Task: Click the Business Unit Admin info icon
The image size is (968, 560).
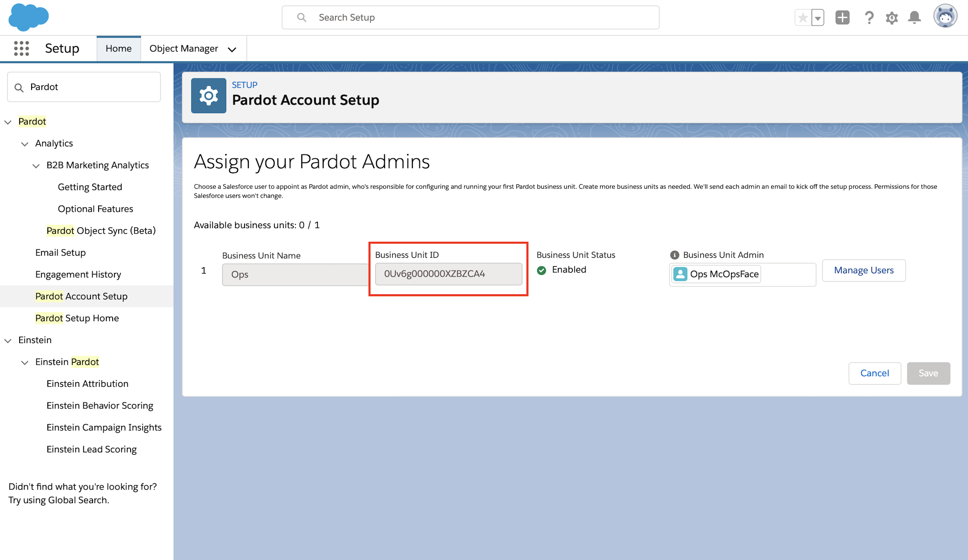Action: 674,255
